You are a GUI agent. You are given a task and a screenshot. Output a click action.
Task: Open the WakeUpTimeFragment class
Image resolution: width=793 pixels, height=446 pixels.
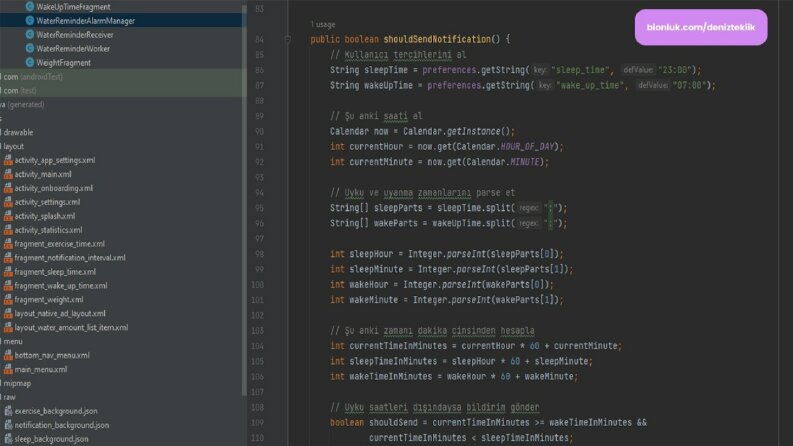[x=73, y=7]
